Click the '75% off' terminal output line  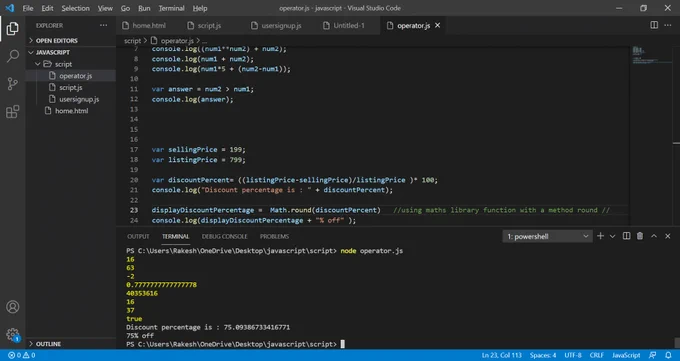point(140,335)
